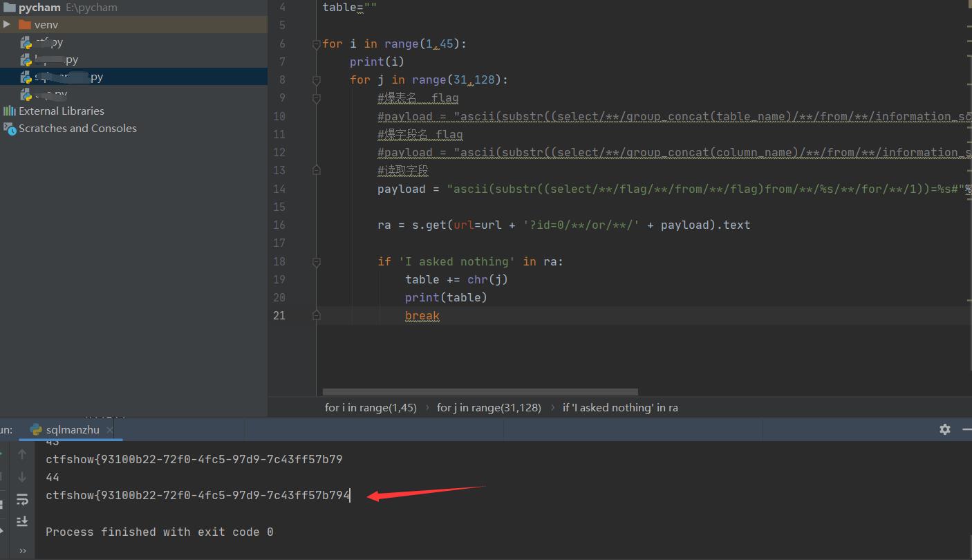Click 'ra = s.get(url=url' on line 16
The image size is (972, 560).
click(563, 225)
